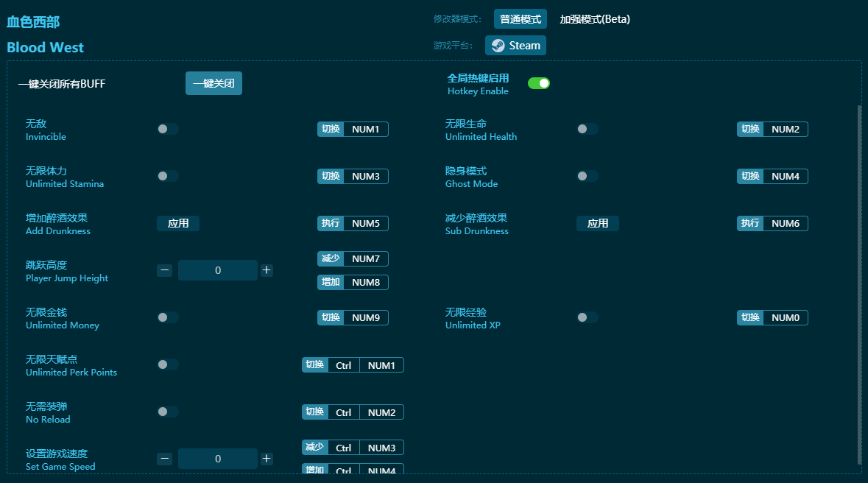868x483 pixels.
Task: Toggle Unlimited XP switch
Action: 587,317
